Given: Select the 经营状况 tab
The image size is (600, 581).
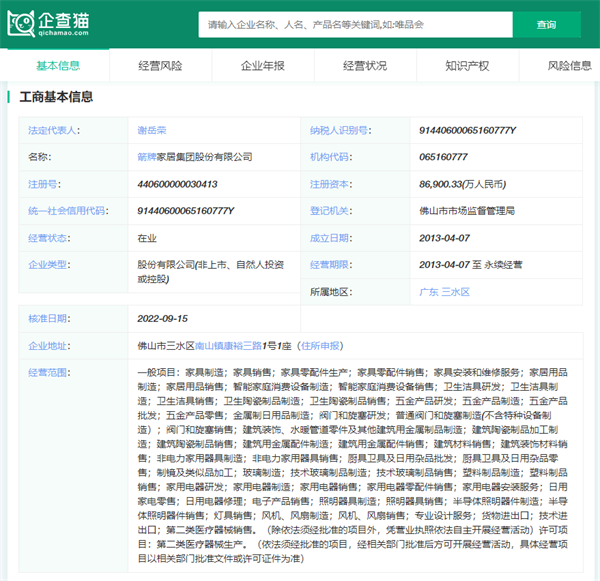Looking at the screenshot, I should coord(364,66).
